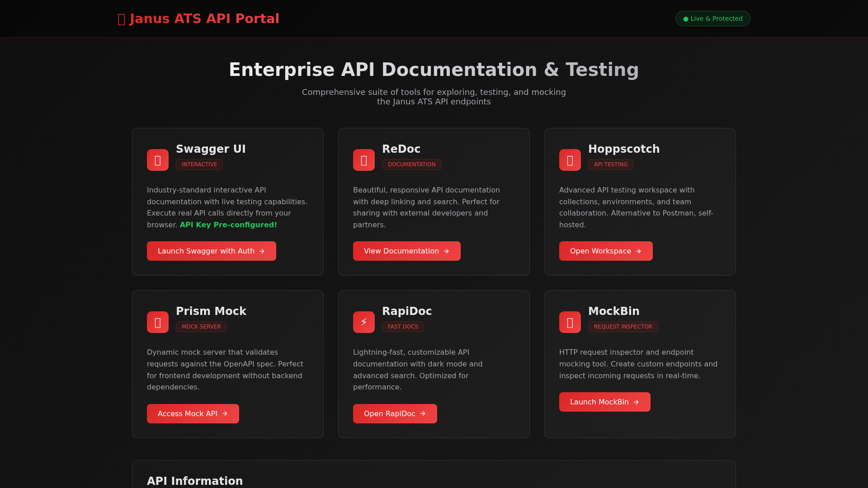868x488 pixels.
Task: Launch MockBin request inspector
Action: (x=604, y=402)
